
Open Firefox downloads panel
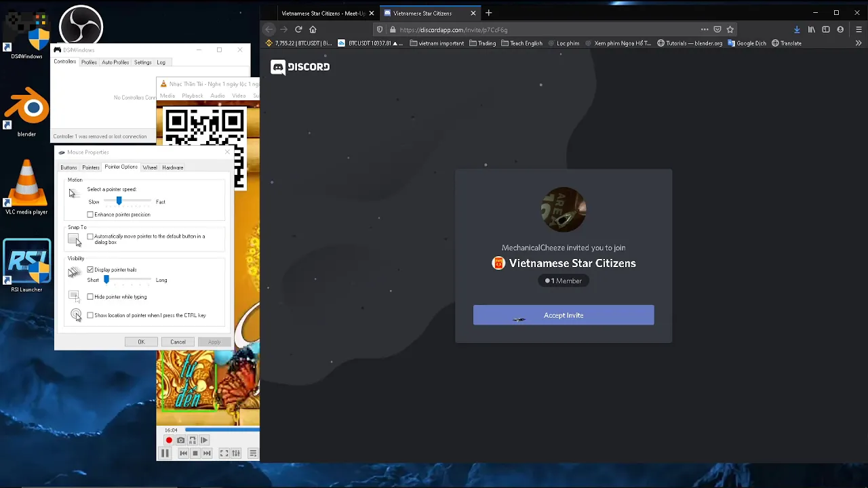click(797, 30)
